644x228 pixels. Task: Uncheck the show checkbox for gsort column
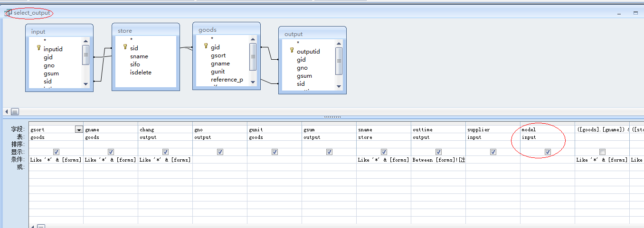[56, 152]
